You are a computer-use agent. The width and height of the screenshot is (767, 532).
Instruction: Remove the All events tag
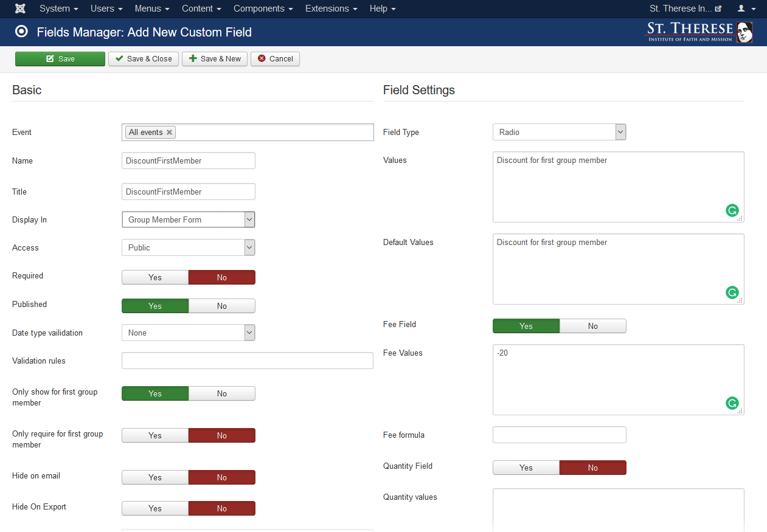(170, 133)
